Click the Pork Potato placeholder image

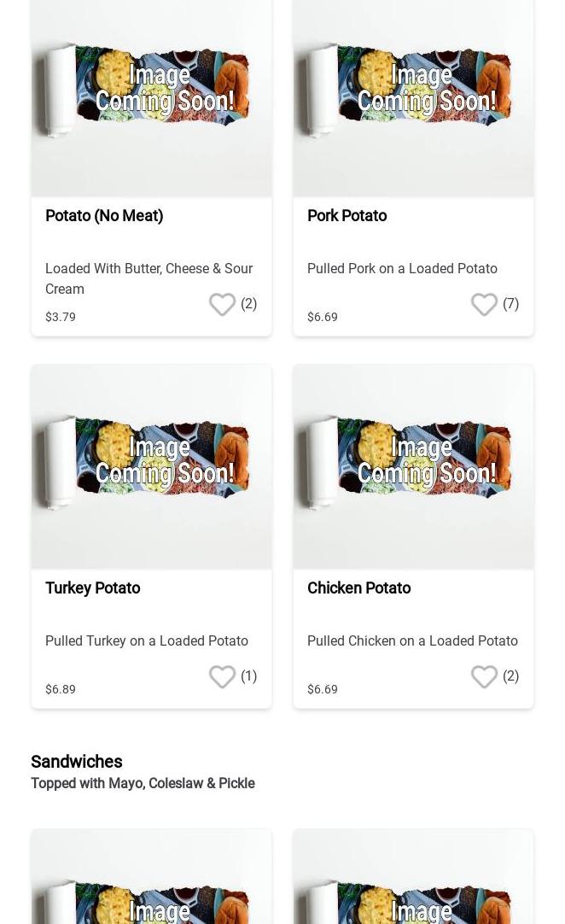(x=414, y=98)
